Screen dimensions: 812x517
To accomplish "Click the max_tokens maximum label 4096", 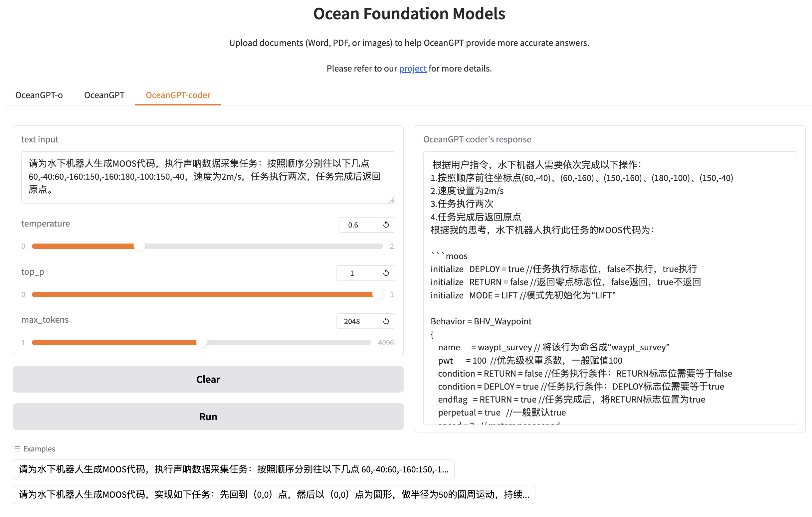I will (386, 343).
